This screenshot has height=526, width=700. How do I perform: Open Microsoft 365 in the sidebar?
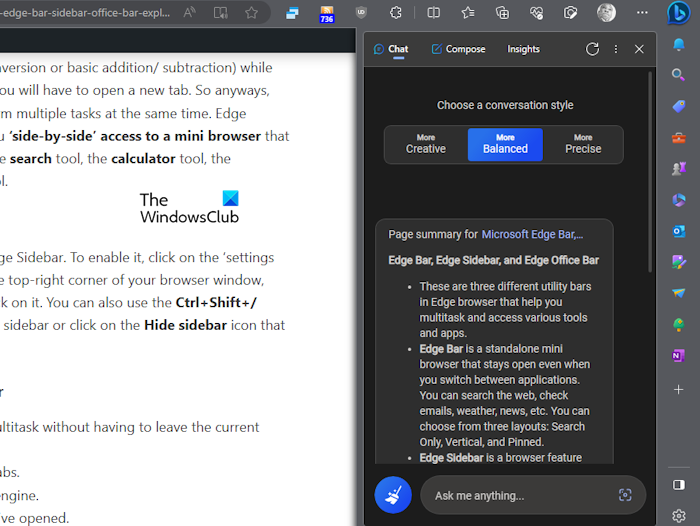pos(679,200)
